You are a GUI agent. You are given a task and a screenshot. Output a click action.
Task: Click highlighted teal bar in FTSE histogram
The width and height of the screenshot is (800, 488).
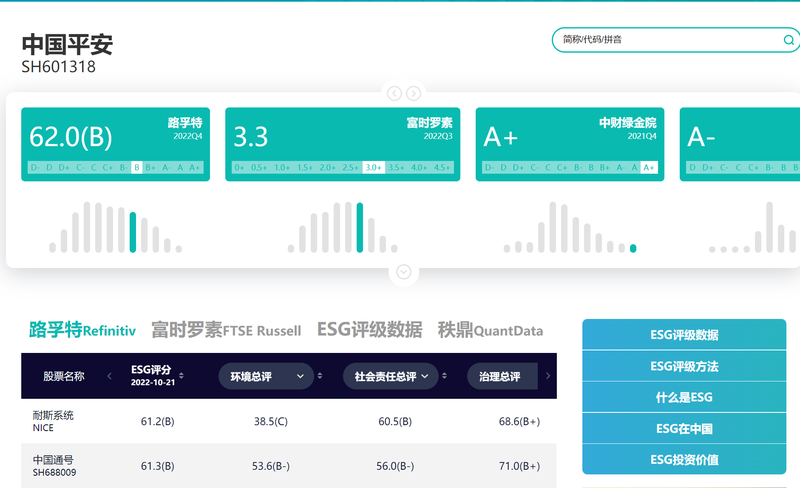[x=360, y=228]
